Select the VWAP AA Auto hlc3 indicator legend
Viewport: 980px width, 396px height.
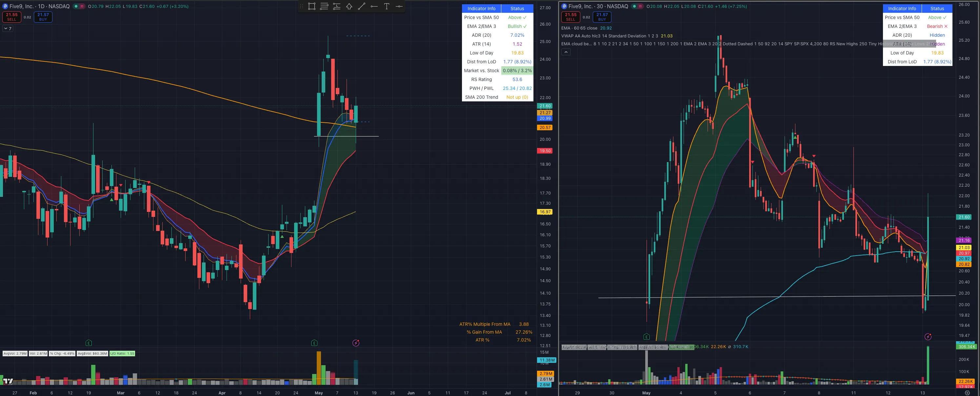tap(617, 36)
